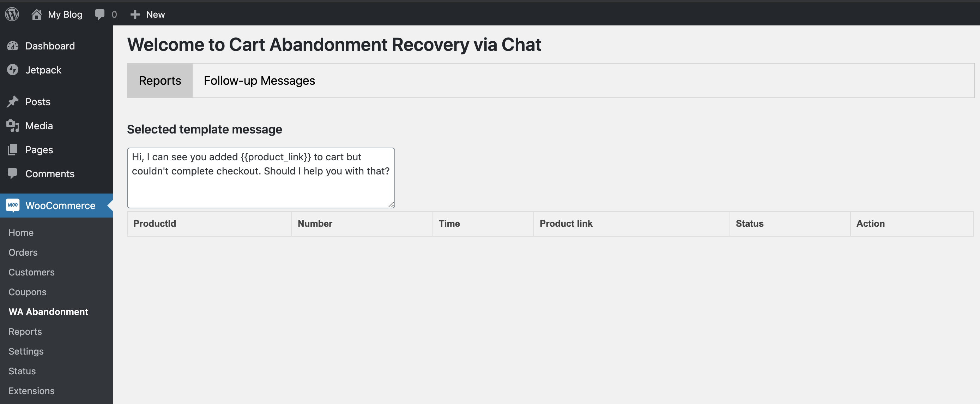Open the comments bubble icon in admin bar
The height and width of the screenshot is (404, 980).
click(x=100, y=14)
